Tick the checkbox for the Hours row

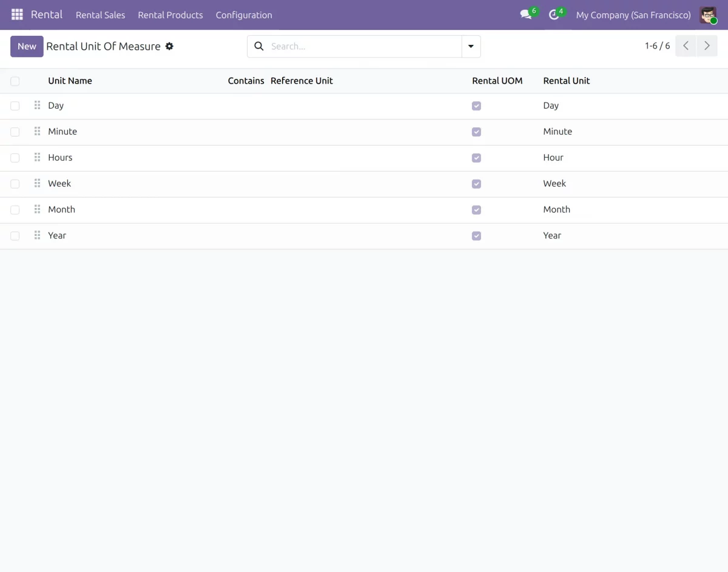pos(15,158)
